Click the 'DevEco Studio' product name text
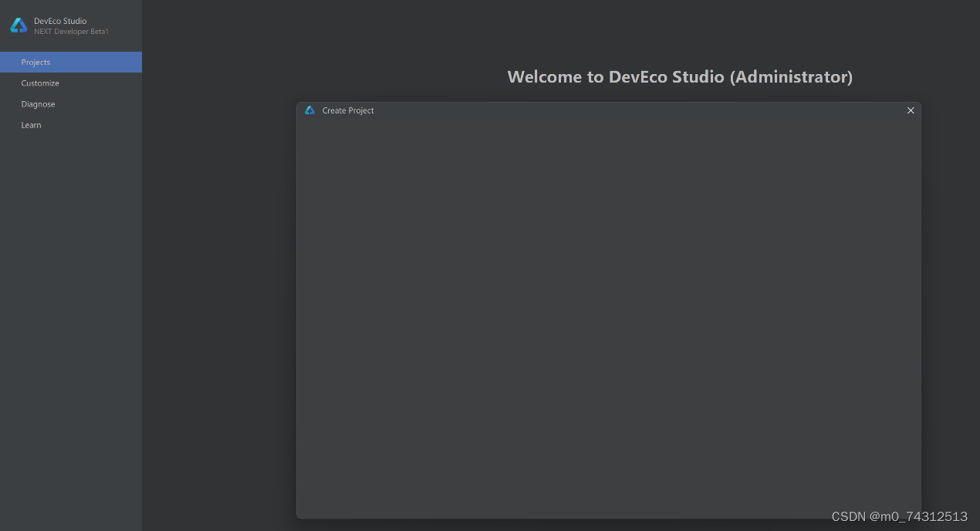The height and width of the screenshot is (531, 980). (x=60, y=21)
